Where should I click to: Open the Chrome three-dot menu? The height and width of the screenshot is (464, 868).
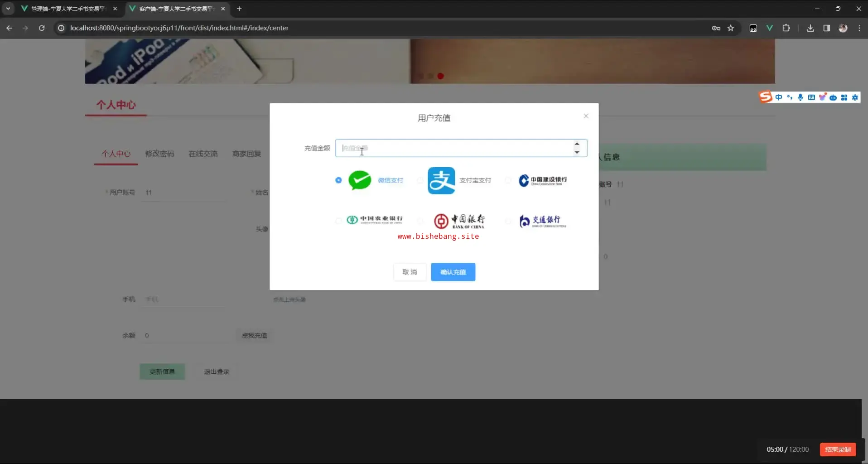(859, 28)
